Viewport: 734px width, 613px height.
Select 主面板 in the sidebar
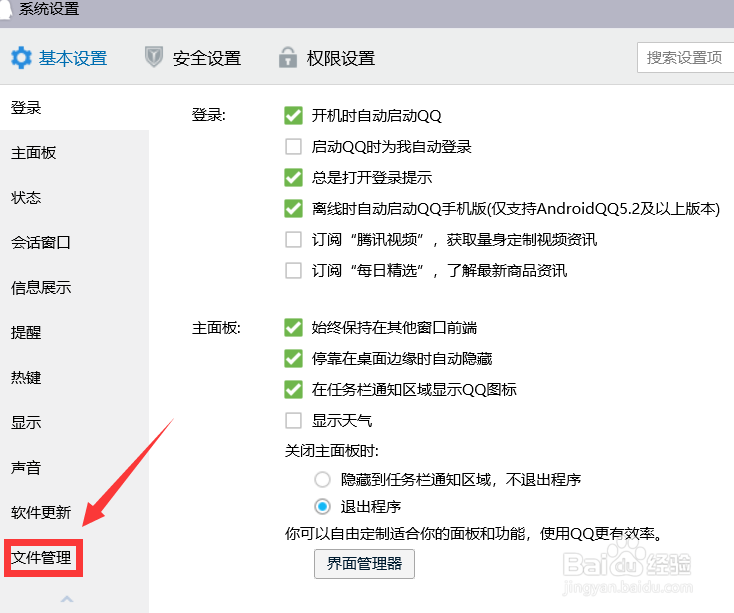[34, 153]
